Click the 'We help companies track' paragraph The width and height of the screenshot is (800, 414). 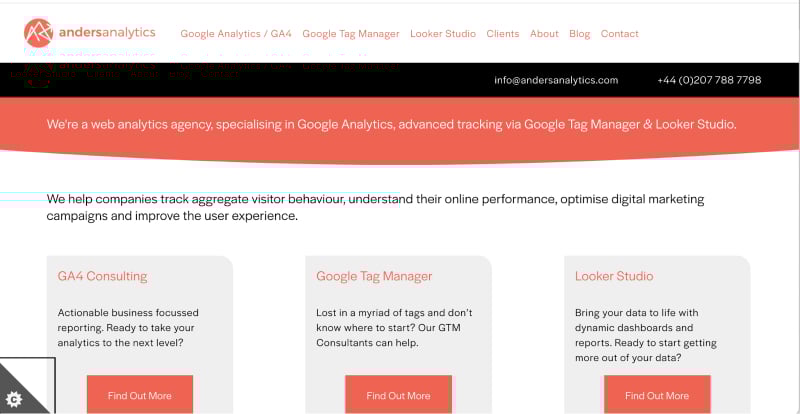pyautogui.click(x=375, y=207)
